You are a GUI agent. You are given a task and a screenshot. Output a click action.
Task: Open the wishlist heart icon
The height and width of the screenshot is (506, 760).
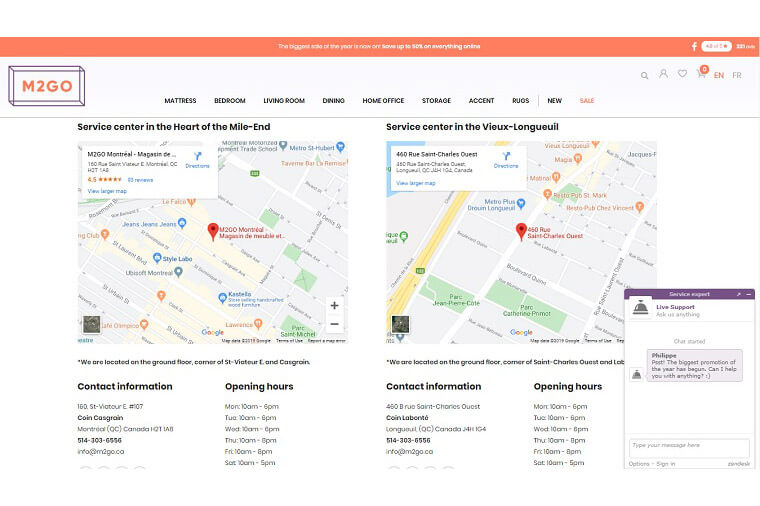682,74
